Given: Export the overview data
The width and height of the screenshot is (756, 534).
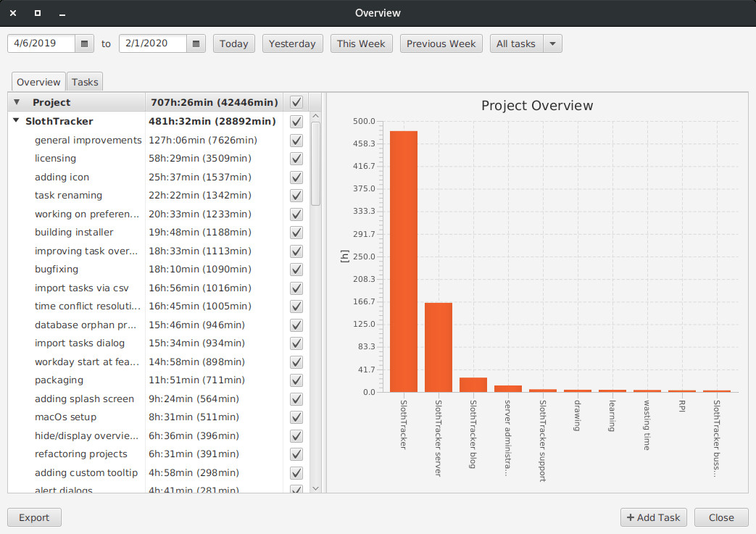Looking at the screenshot, I should (x=34, y=517).
